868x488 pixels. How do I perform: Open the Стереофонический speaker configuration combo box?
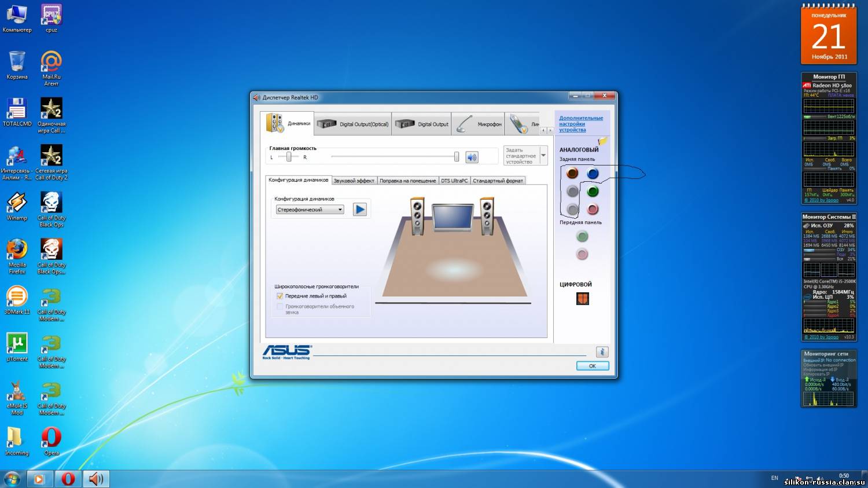point(310,210)
